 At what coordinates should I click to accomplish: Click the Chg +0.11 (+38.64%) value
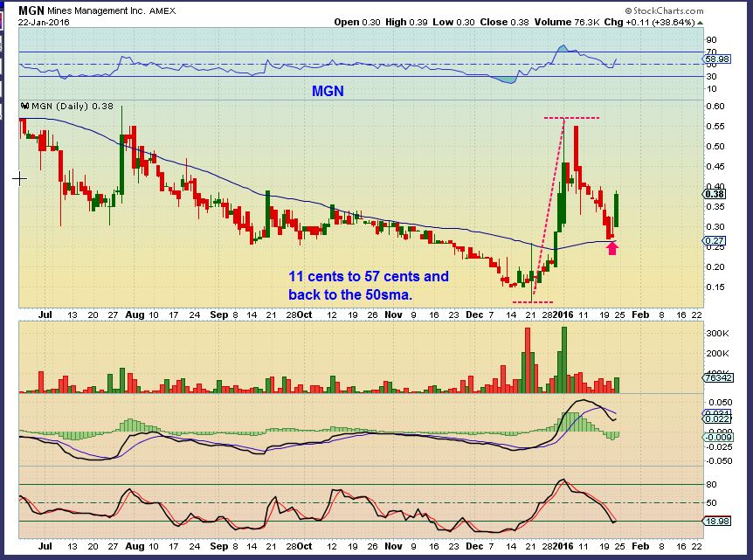click(x=649, y=22)
